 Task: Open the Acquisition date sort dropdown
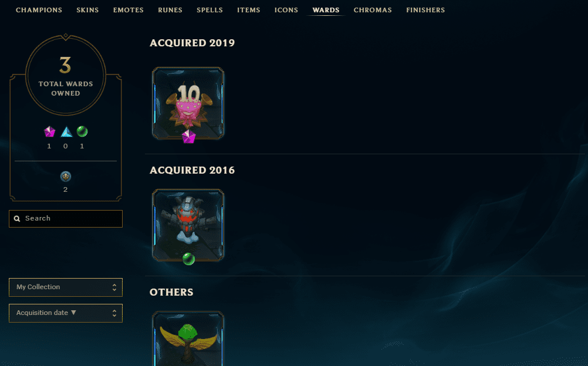(x=66, y=313)
